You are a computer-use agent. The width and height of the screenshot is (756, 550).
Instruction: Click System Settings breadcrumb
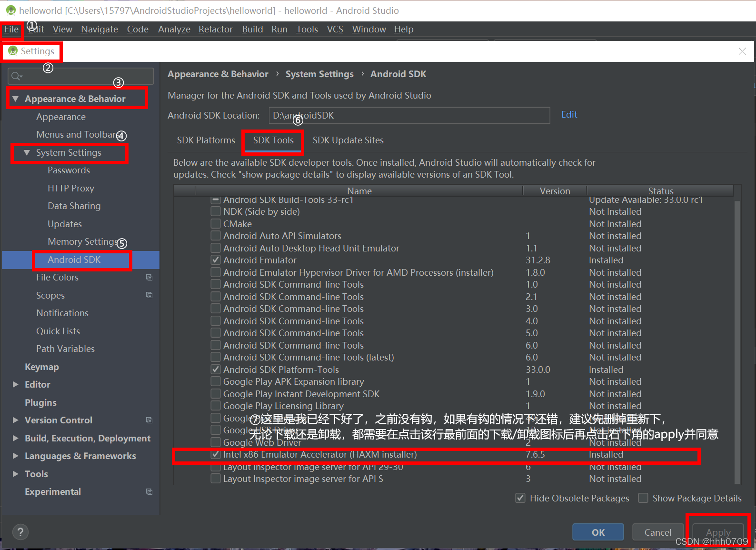319,74
